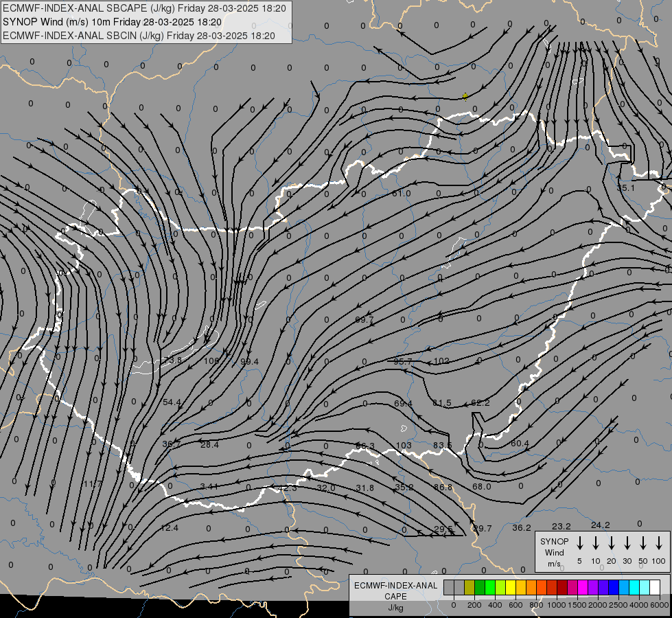Click the SYNOP label in wind legend

pyautogui.click(x=554, y=541)
